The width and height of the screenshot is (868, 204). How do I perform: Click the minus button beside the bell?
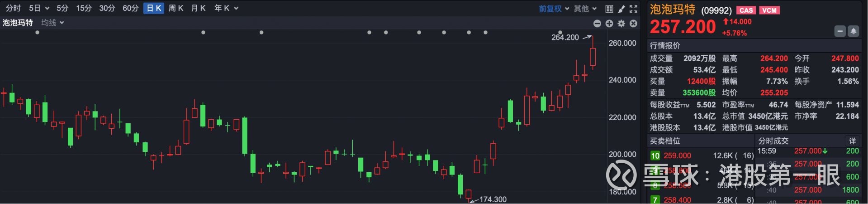click(840, 31)
